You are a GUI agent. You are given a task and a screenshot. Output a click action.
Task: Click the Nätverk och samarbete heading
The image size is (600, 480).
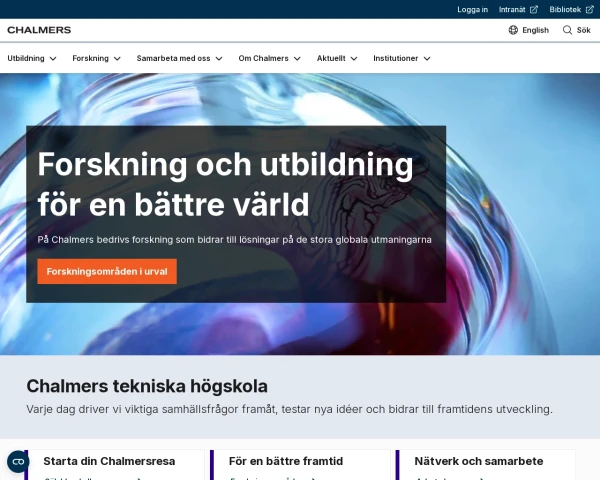click(479, 461)
